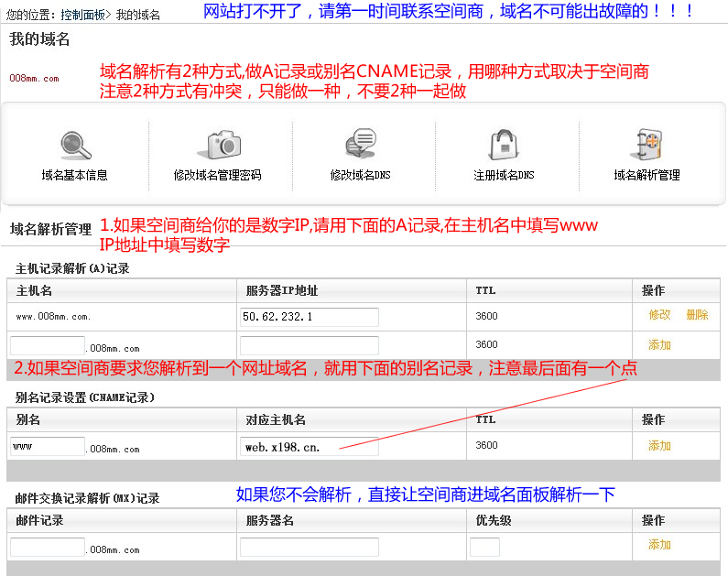Select the 修改域名管理密码 label
The width and height of the screenshot is (728, 576).
point(218,175)
